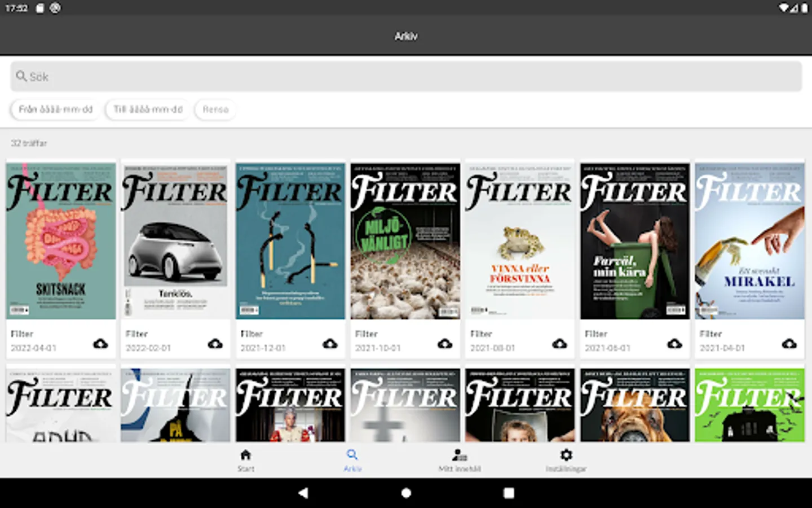This screenshot has width=812, height=508.
Task: Click the Rensa clear button
Action: click(215, 109)
